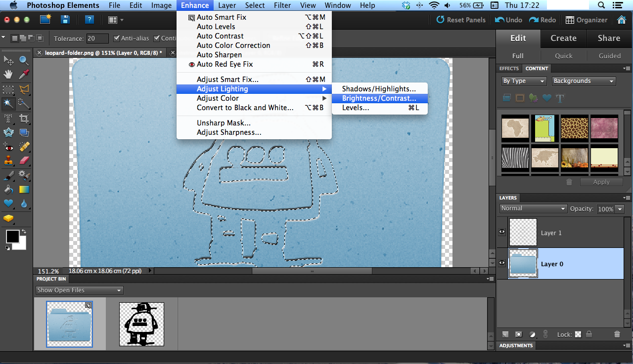This screenshot has width=633, height=364.
Task: Click the Undo button
Action: pos(509,20)
